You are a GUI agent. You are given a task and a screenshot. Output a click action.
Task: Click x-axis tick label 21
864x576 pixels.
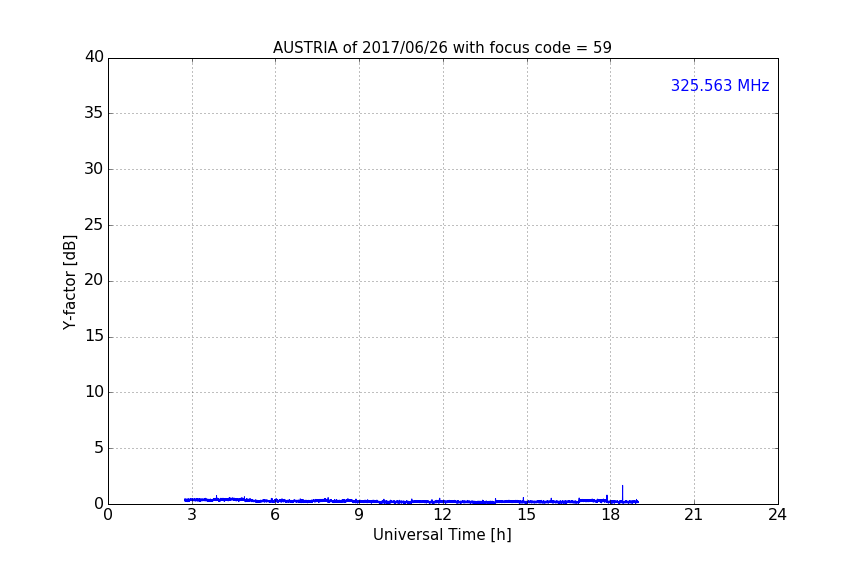pyautogui.click(x=694, y=515)
